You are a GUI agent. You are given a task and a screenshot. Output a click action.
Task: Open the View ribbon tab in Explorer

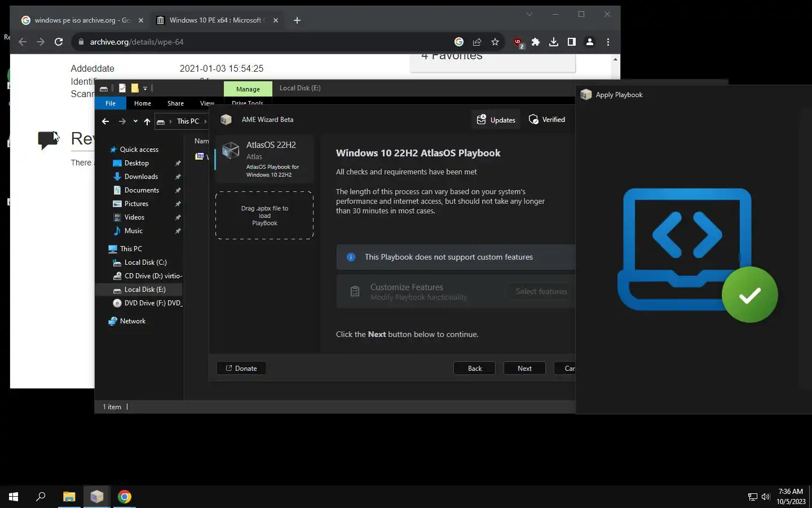tap(207, 103)
